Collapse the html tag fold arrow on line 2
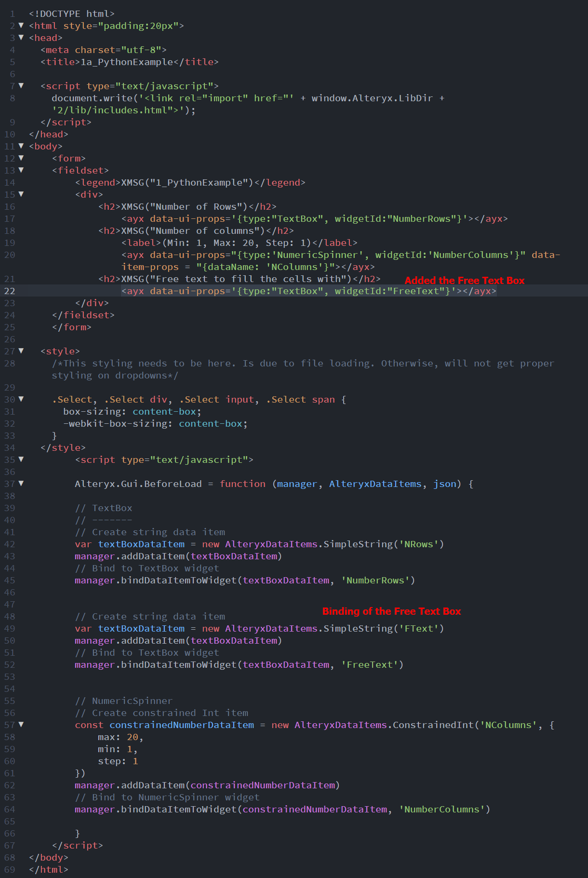588x878 pixels. click(21, 25)
